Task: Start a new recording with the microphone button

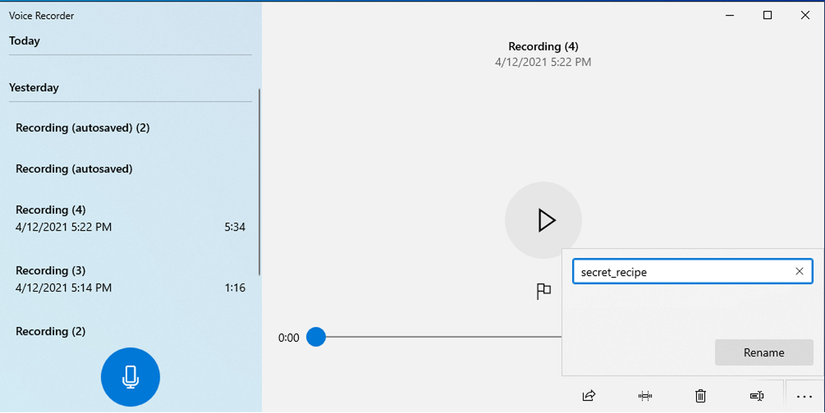Action: [130, 377]
